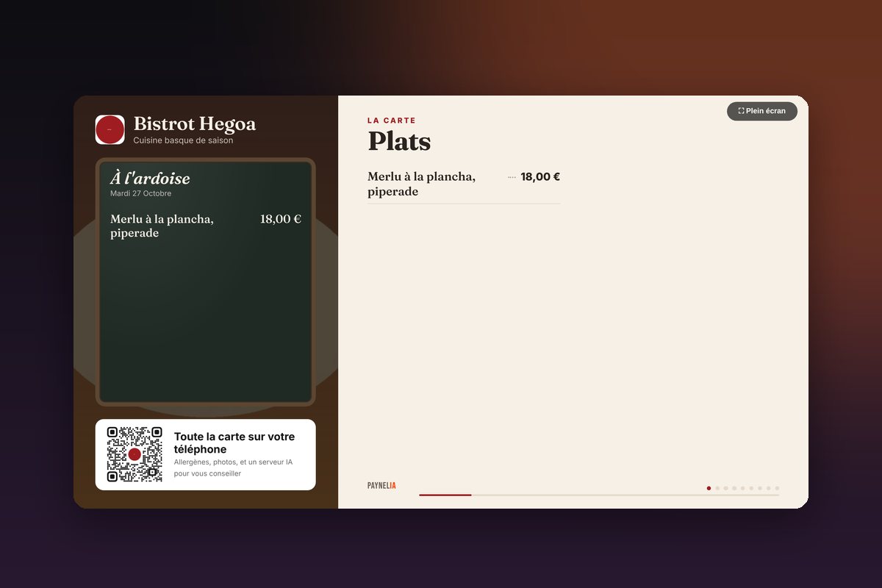This screenshot has height=588, width=882.
Task: Click the red "LA CARTE" label
Action: click(x=392, y=121)
